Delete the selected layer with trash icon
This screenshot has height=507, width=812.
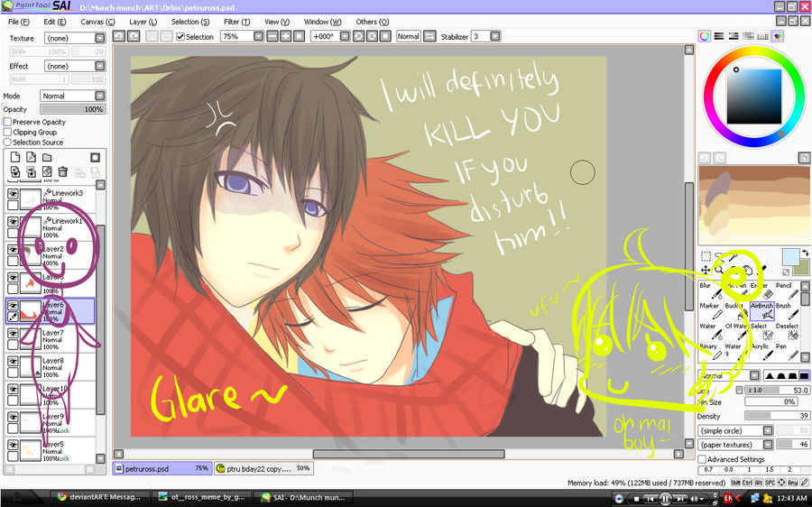click(x=62, y=172)
